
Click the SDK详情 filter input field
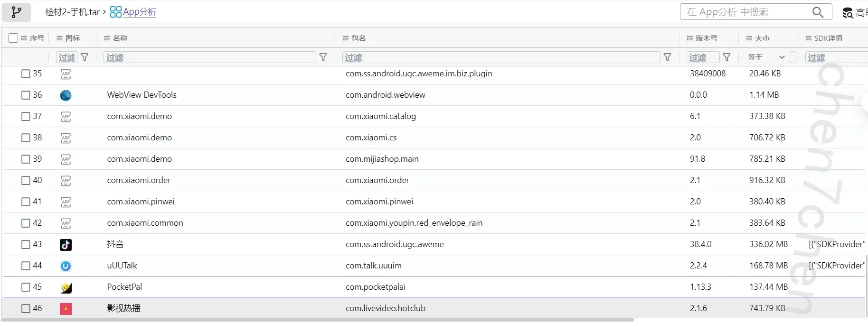click(x=837, y=57)
